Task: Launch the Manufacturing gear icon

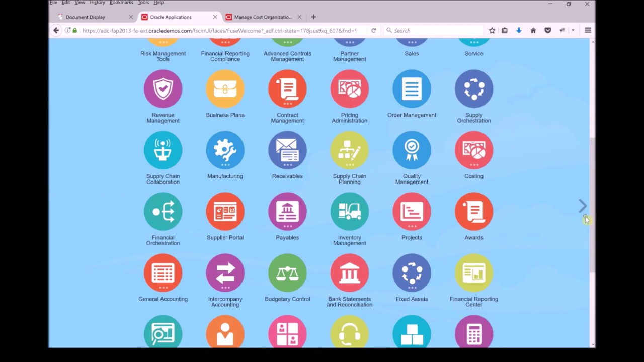Action: (x=225, y=150)
